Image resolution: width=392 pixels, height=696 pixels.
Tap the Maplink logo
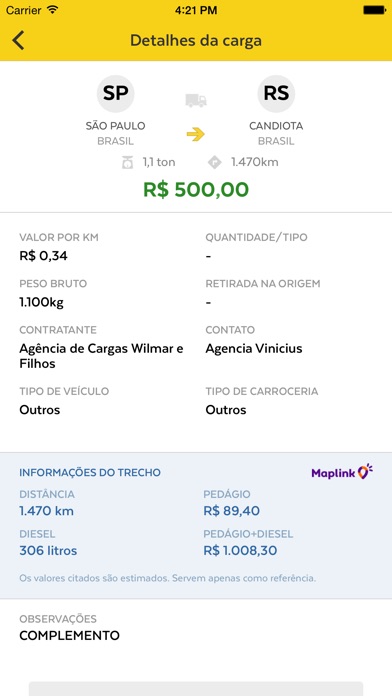[x=342, y=472]
